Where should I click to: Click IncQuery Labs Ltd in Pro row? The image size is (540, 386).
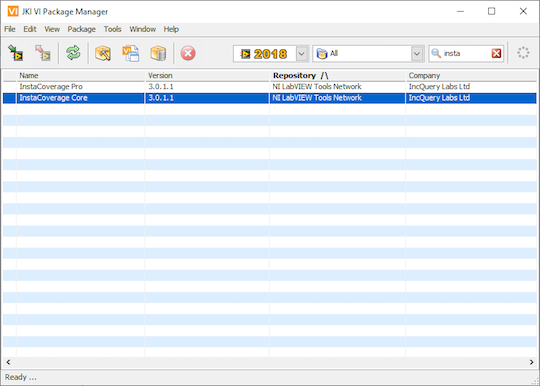(439, 87)
